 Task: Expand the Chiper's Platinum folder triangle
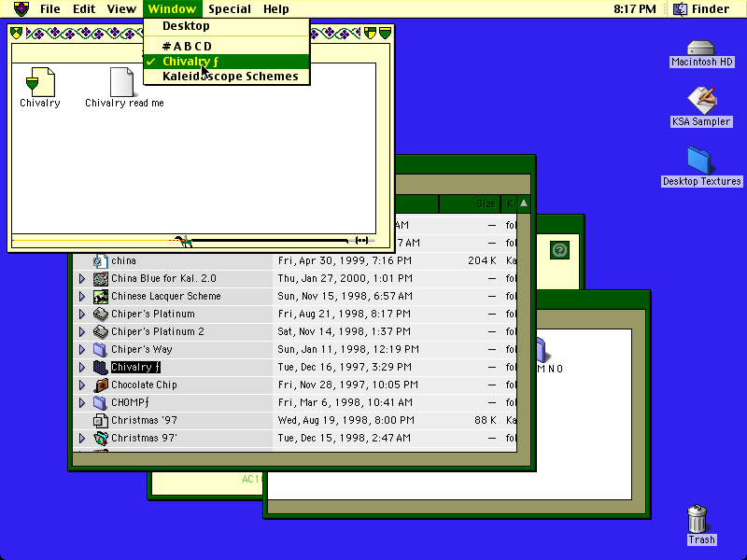tap(82, 314)
